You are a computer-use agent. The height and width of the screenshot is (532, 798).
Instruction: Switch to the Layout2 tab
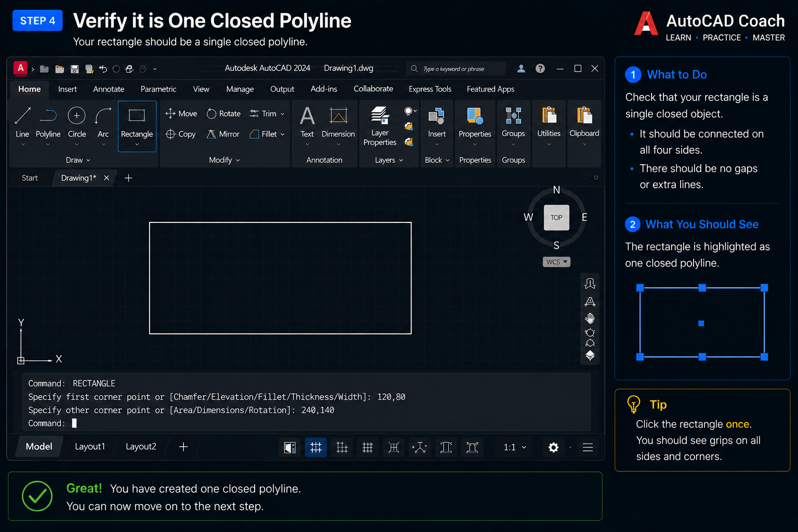click(x=141, y=447)
